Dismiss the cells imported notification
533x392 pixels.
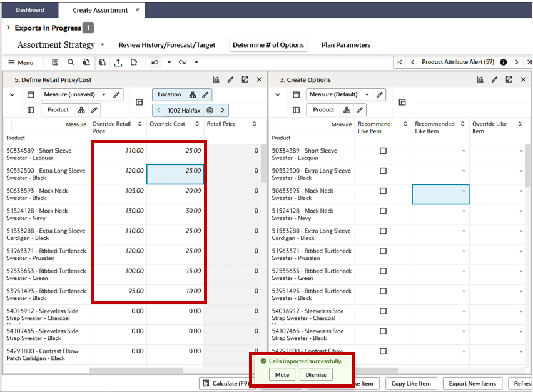coord(316,374)
